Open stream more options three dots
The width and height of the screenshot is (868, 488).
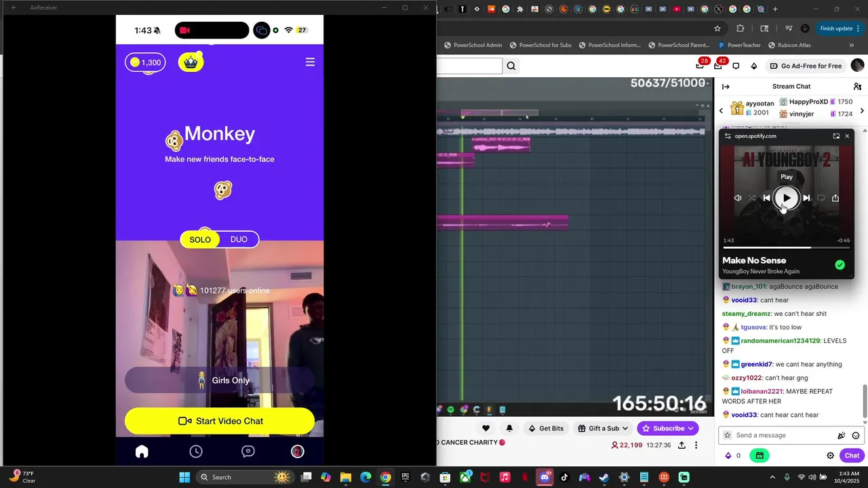696,445
